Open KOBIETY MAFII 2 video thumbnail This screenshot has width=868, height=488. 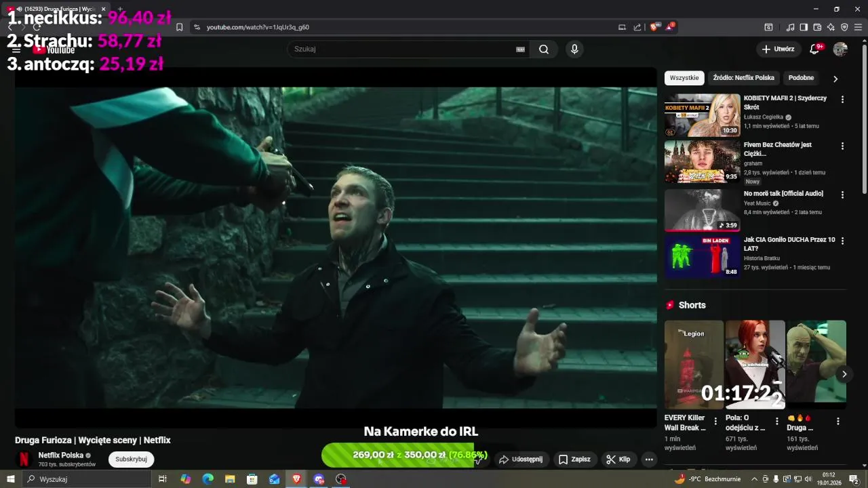[702, 115]
